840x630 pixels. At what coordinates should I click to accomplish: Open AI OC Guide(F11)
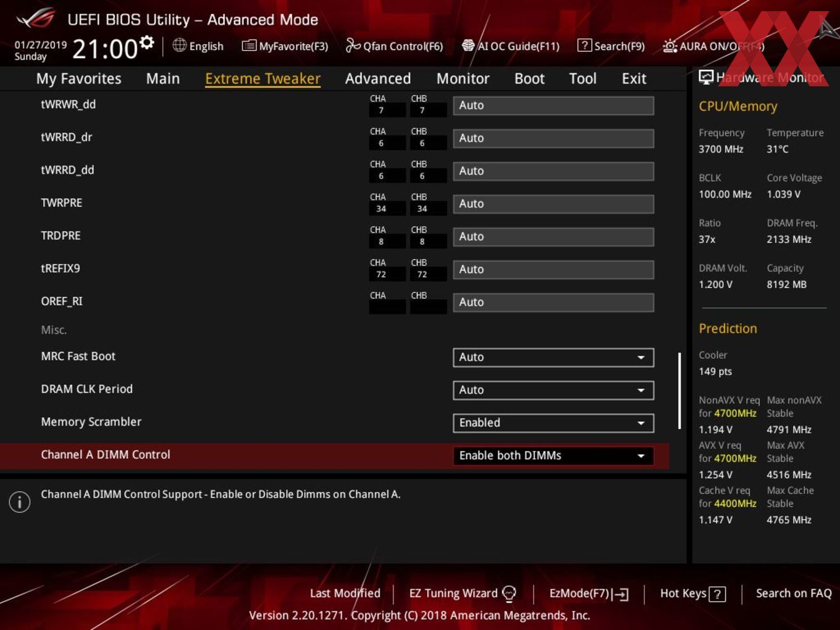511,46
